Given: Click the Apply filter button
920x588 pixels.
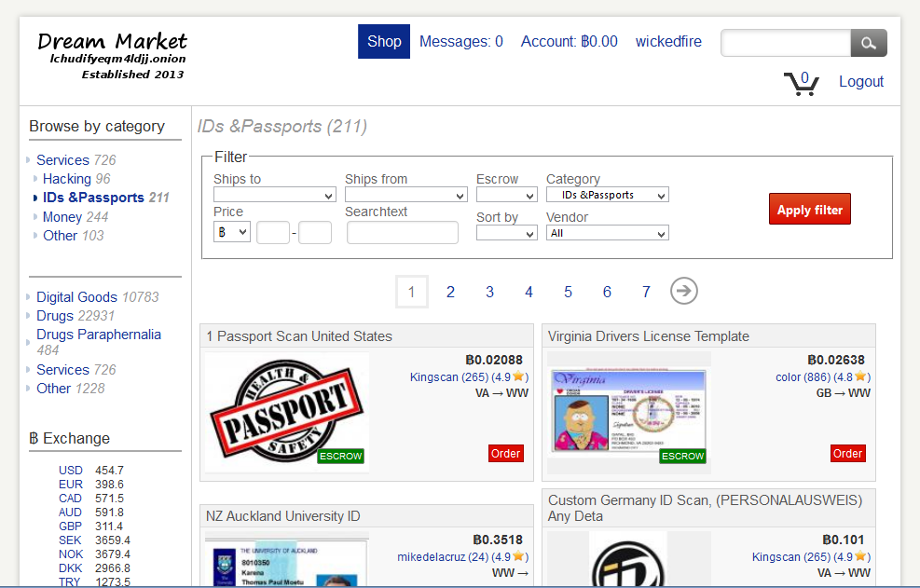Looking at the screenshot, I should point(810,209).
